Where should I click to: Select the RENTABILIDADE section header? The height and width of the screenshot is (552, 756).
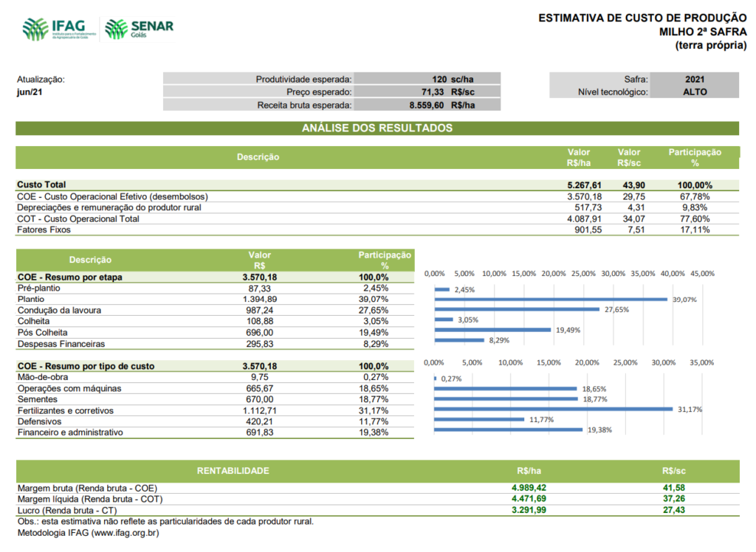coord(233,471)
